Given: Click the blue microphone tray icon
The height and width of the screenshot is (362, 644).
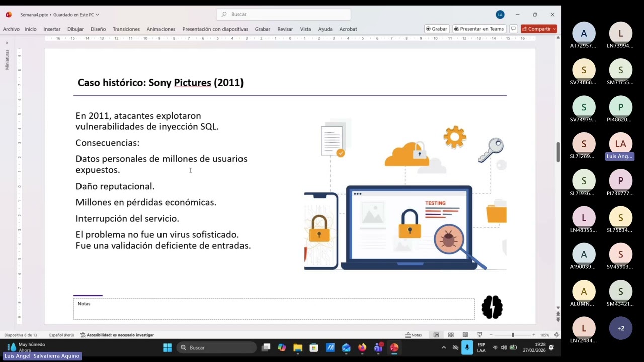Looking at the screenshot, I should click(467, 347).
